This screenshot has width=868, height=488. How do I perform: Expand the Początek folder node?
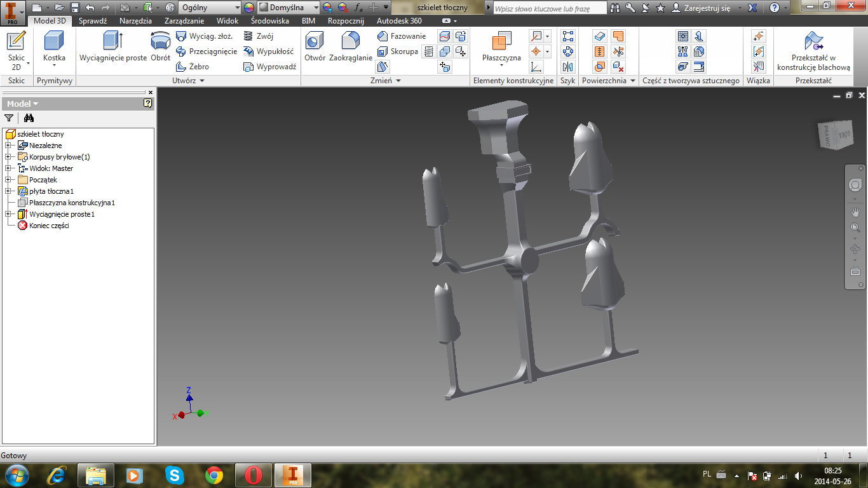point(8,180)
